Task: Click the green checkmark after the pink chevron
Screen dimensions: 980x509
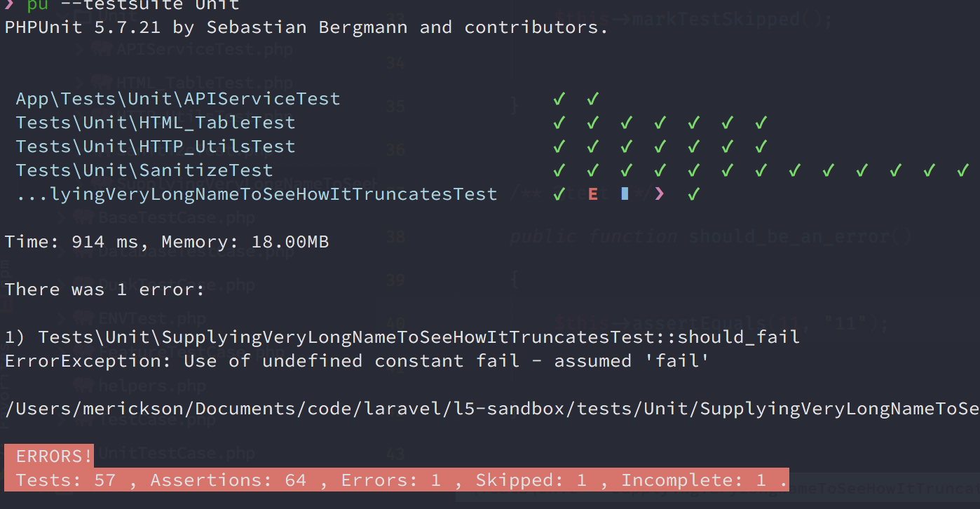Action: tap(693, 194)
